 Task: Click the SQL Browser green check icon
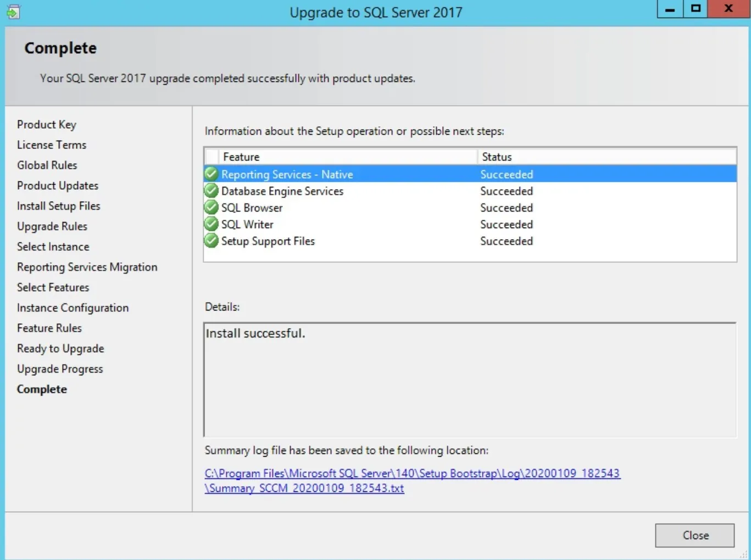pyautogui.click(x=212, y=208)
